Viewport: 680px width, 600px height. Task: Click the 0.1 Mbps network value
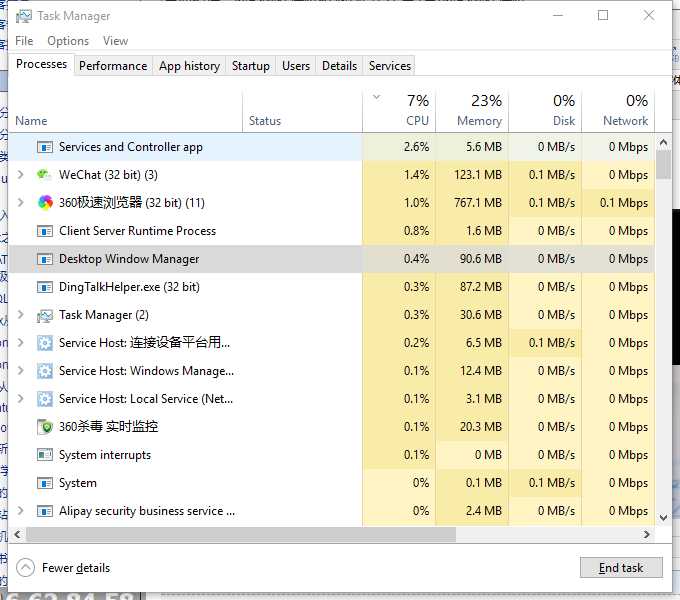click(624, 202)
